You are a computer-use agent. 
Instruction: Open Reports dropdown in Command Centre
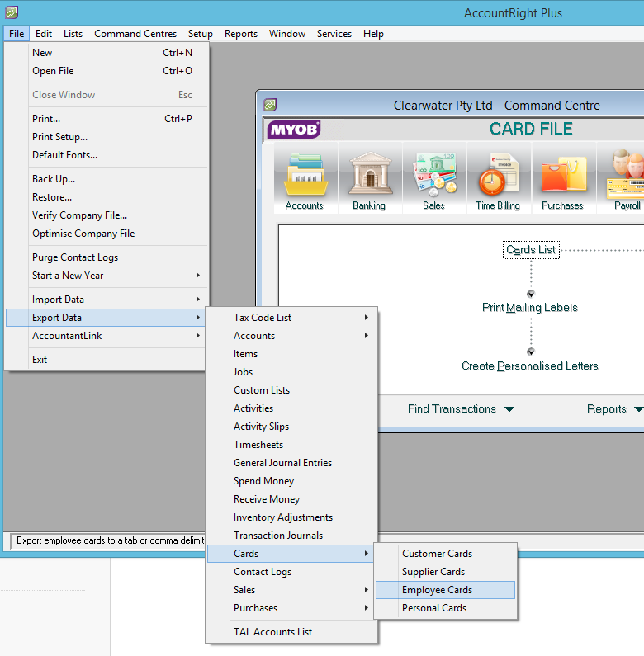(x=614, y=408)
